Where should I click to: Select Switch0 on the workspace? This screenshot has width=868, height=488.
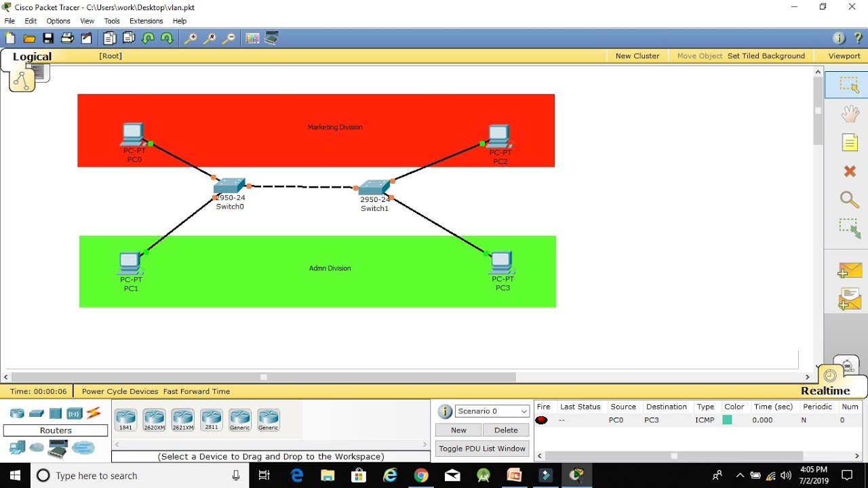coord(230,186)
